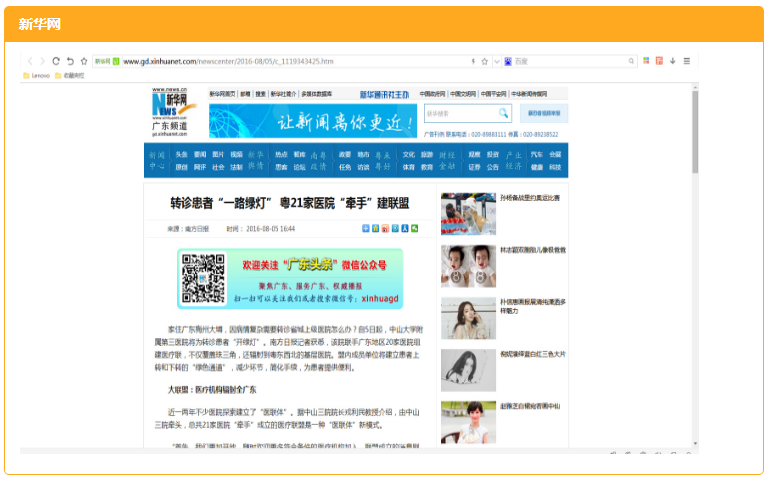768x480 pixels.
Task: Reload the page with the refresh icon
Action: [x=56, y=61]
